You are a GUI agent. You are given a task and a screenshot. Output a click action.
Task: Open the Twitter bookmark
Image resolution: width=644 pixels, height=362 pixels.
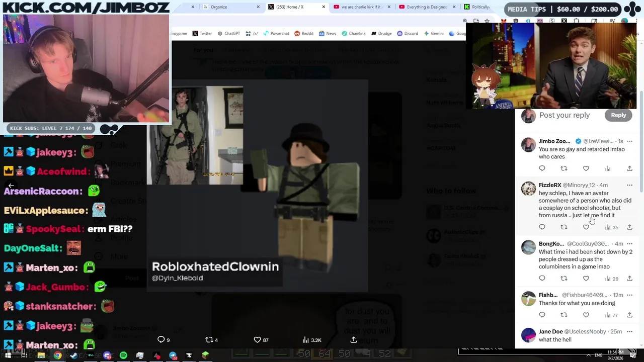202,34
